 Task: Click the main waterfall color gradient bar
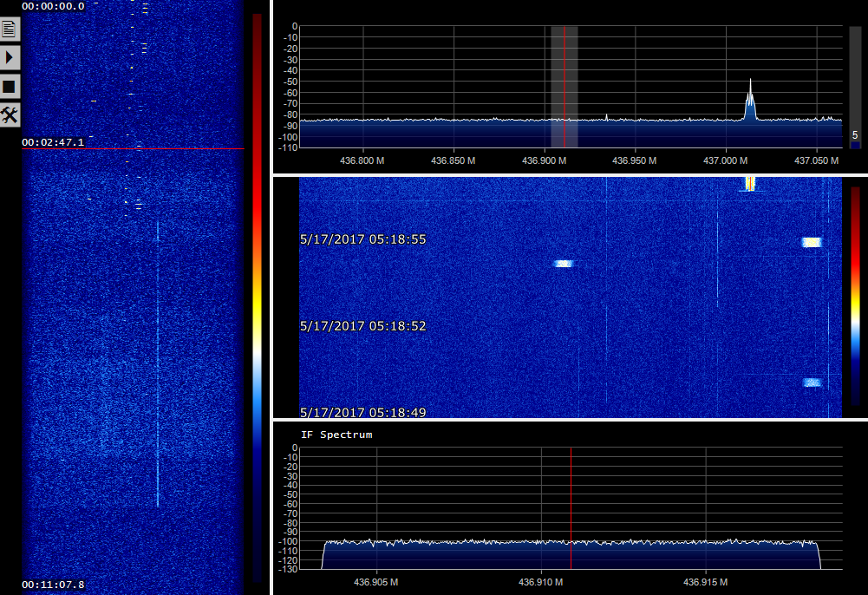tap(855, 297)
